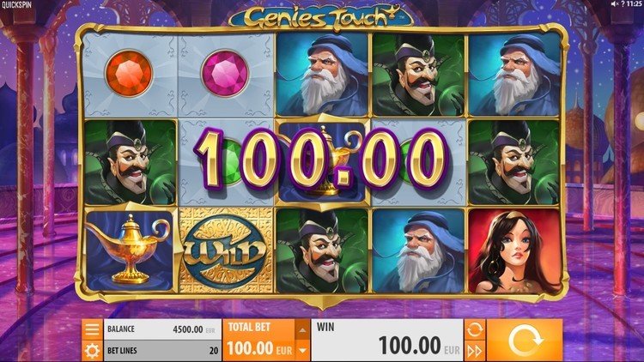Increase total bet with up arrow

tap(302, 330)
